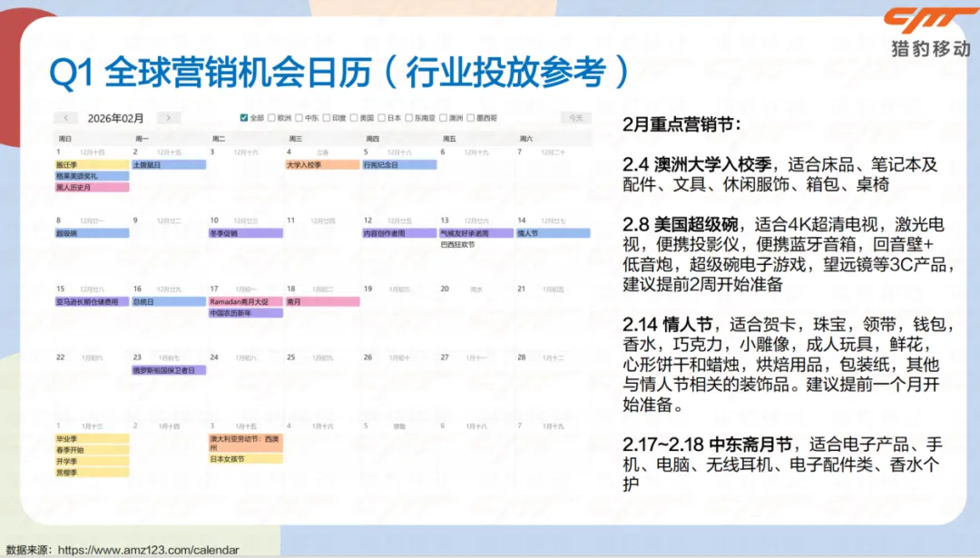This screenshot has width=980, height=558.
Task: Enable the 澳洲 region checkbox
Action: (x=443, y=117)
